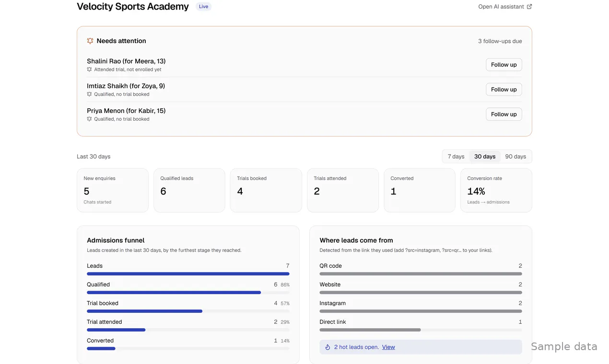Click the external link icon next to Open AI assistant
This screenshot has width=609, height=364.
point(529,7)
